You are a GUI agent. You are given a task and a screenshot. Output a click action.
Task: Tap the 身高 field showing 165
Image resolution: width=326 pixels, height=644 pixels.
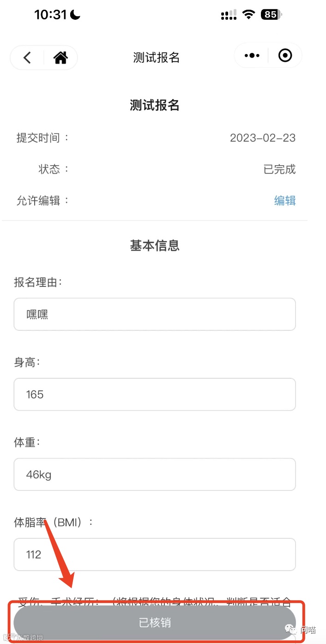click(x=155, y=394)
